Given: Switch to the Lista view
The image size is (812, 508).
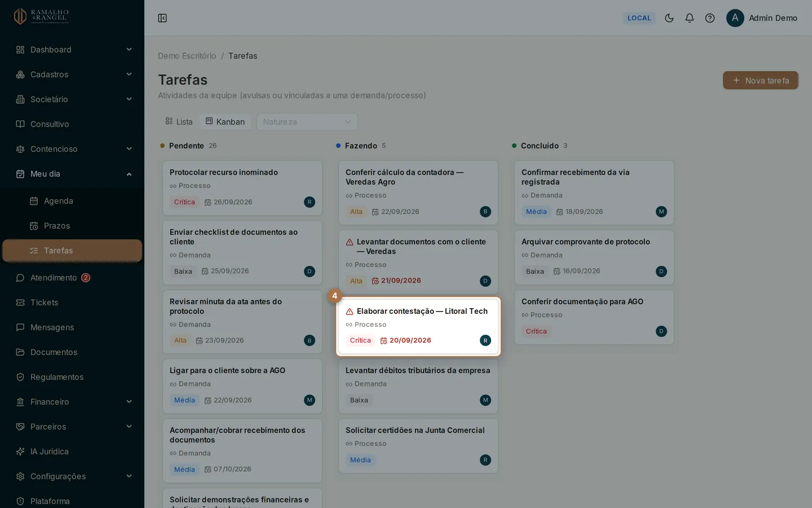Looking at the screenshot, I should (179, 122).
